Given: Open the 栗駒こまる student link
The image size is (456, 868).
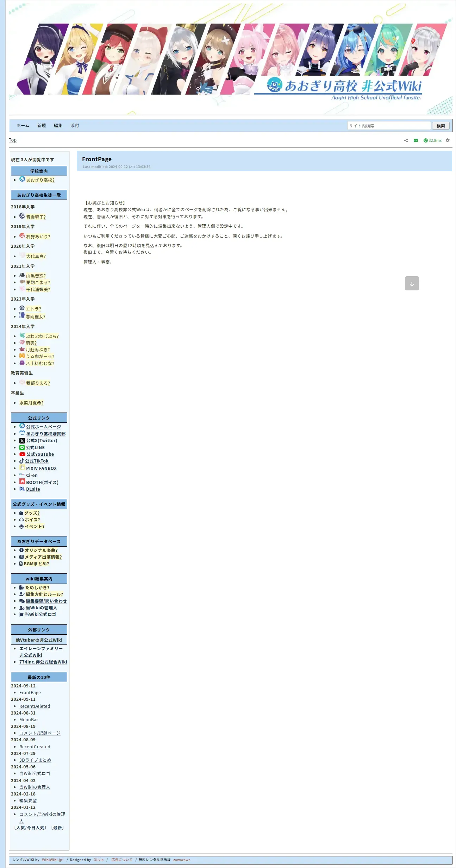Looking at the screenshot, I should pos(38,283).
